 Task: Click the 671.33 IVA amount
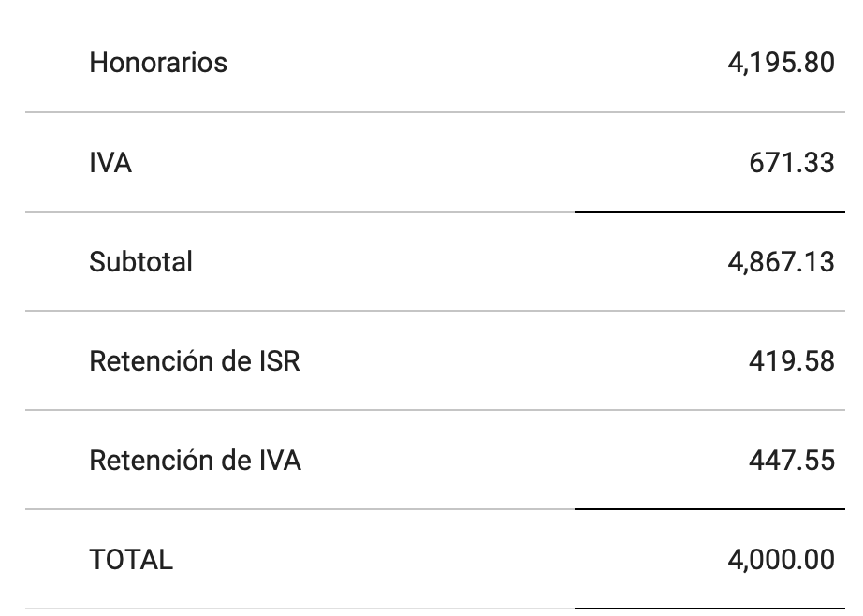(x=792, y=163)
